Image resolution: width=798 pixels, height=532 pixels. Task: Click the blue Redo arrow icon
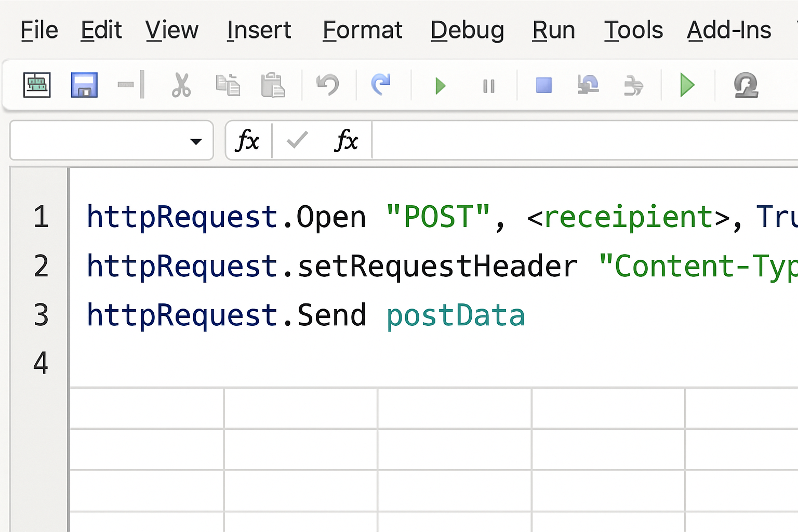click(381, 85)
